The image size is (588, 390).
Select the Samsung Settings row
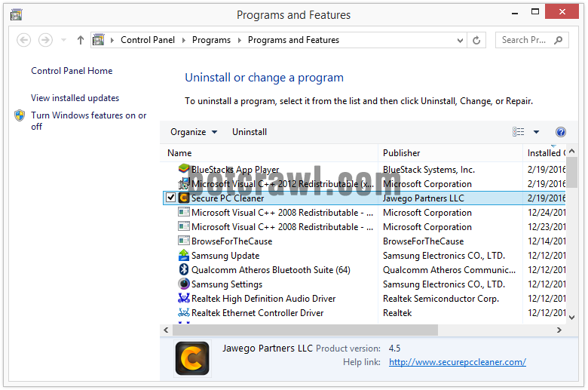click(364, 284)
